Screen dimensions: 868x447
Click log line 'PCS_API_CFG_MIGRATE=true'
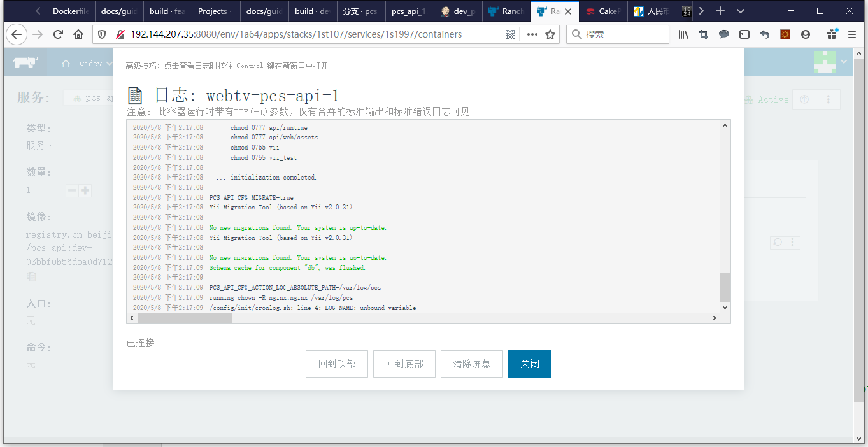coord(252,198)
